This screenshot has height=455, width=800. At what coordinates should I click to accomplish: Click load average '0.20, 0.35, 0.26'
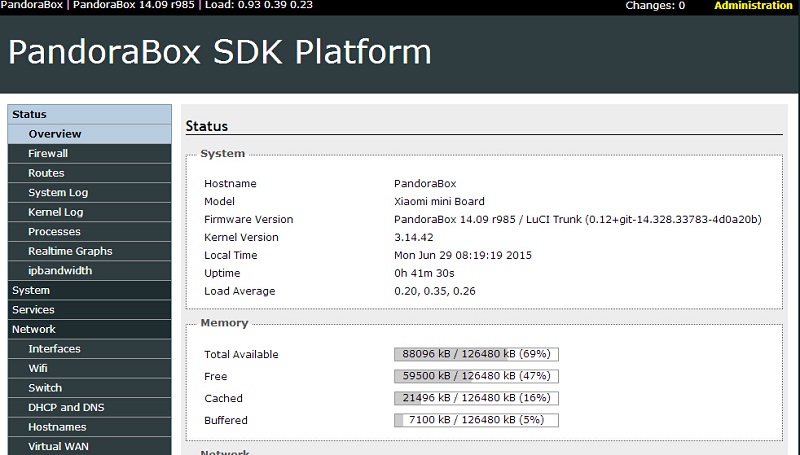click(435, 291)
